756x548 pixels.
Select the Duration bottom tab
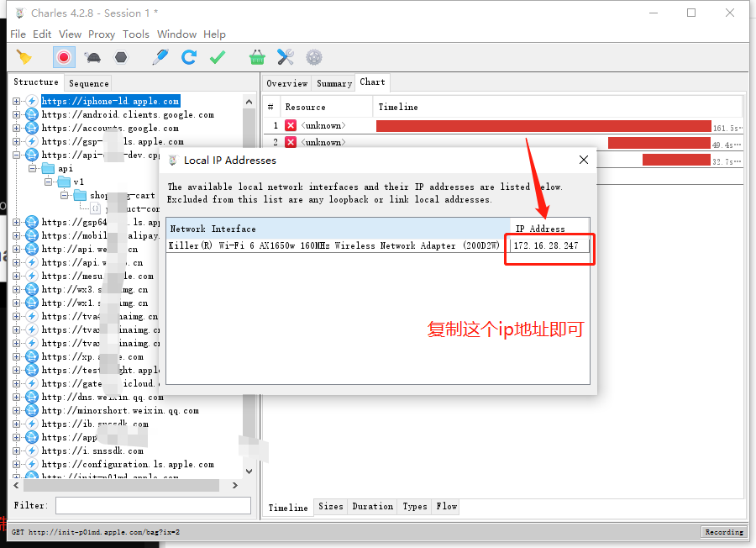tap(373, 507)
